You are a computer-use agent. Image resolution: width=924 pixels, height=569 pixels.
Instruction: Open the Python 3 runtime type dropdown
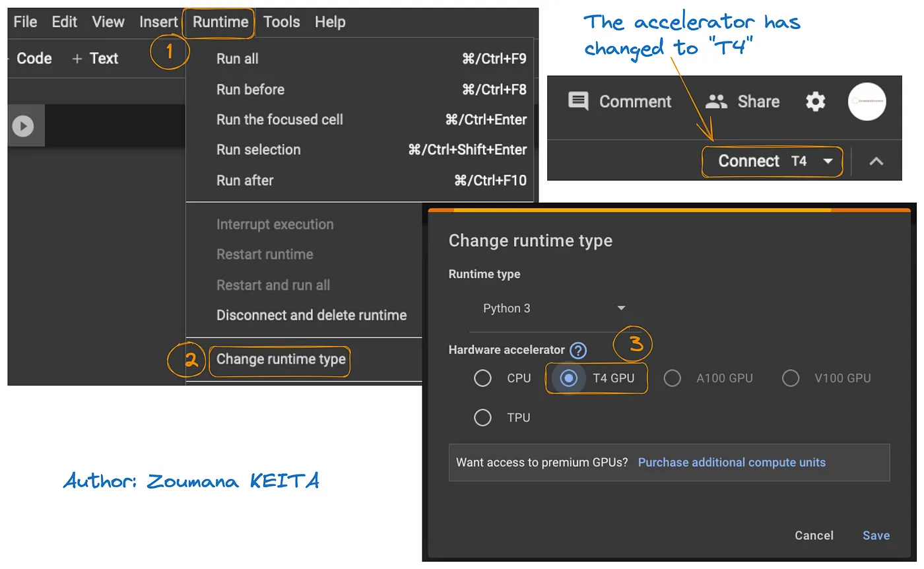[x=553, y=308]
